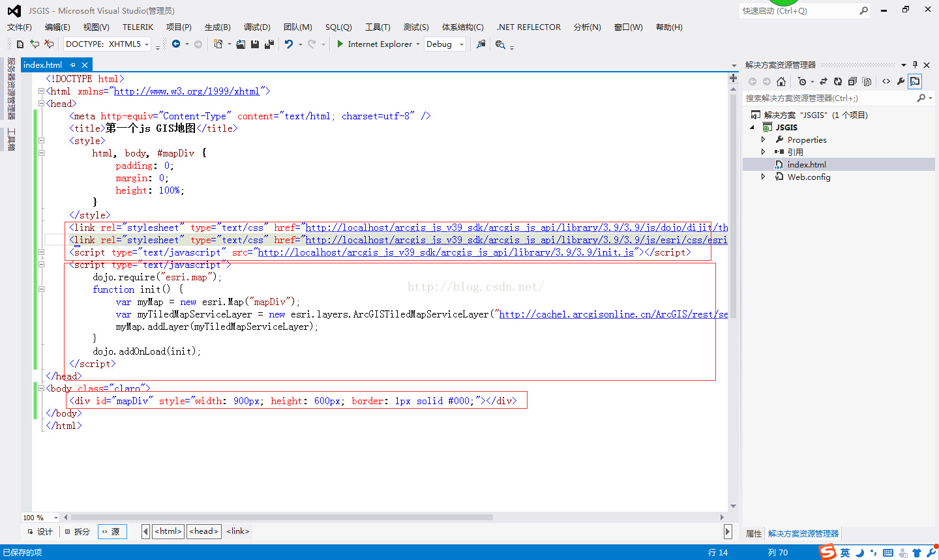
Task: Click the preview selected items icon
Action: click(915, 81)
